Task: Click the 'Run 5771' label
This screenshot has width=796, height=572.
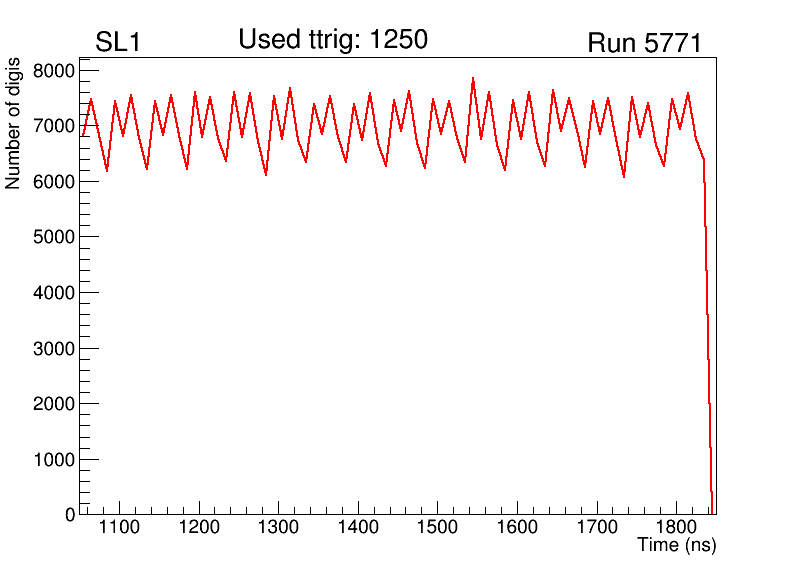Action: [644, 43]
